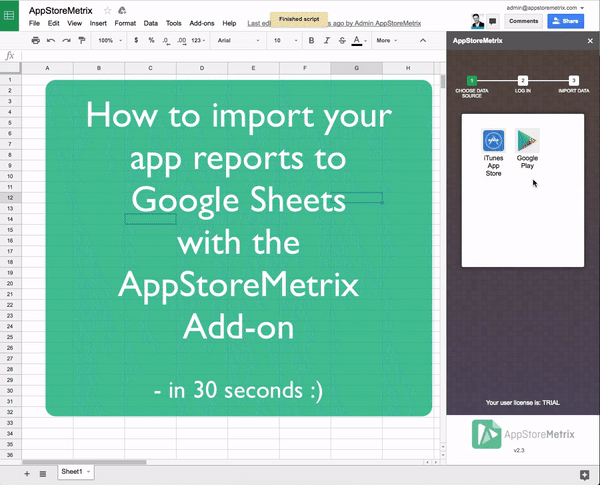Open the Insert menu
Viewport: 600px width, 485px height.
point(98,23)
